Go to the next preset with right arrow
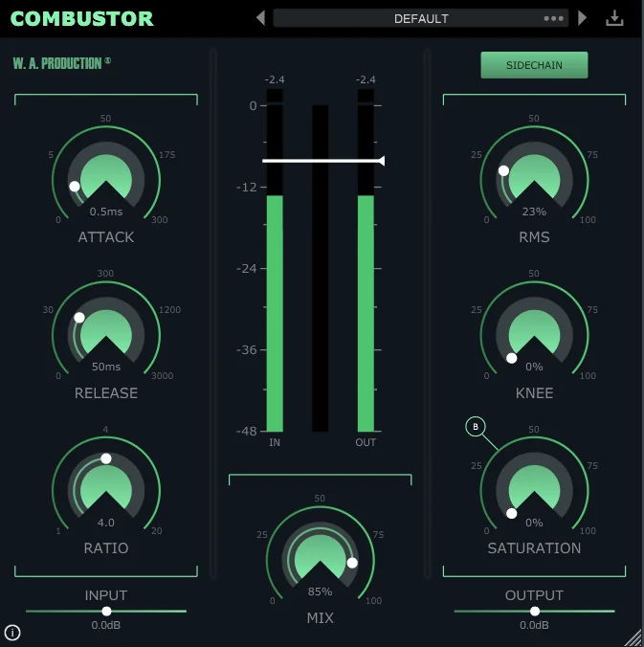644x647 pixels. point(582,18)
